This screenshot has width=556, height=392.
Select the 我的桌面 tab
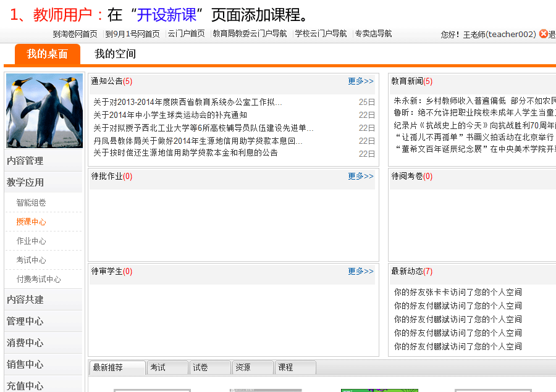[47, 54]
